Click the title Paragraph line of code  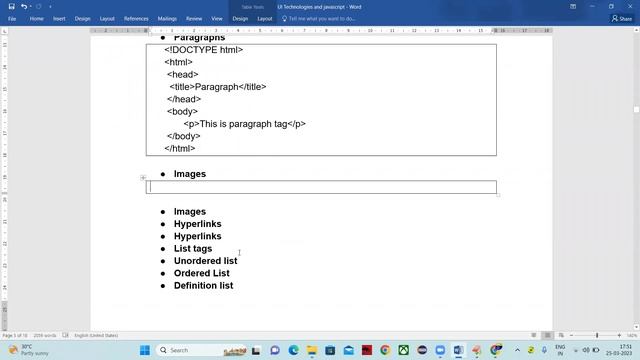(218, 87)
